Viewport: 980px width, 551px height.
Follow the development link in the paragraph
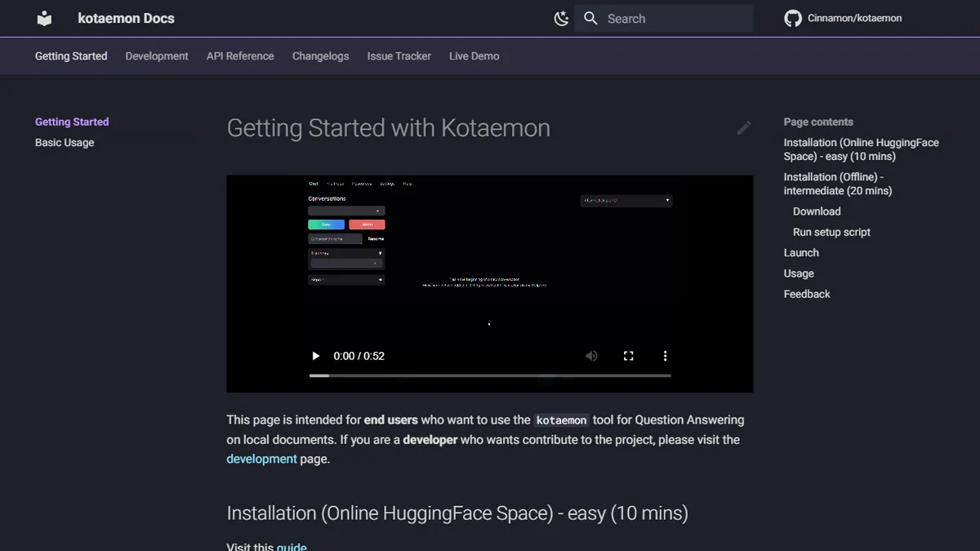261,459
